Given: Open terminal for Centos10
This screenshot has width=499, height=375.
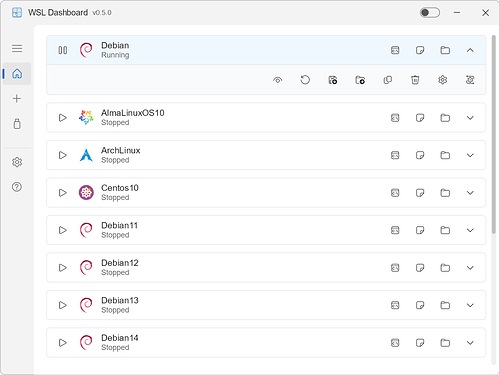Looking at the screenshot, I should pos(395,193).
